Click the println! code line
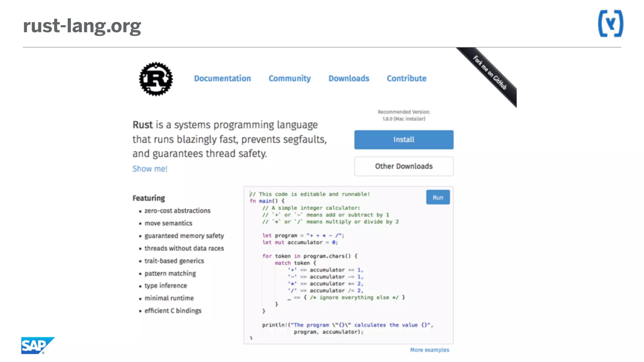The image size is (644, 362). (x=347, y=325)
